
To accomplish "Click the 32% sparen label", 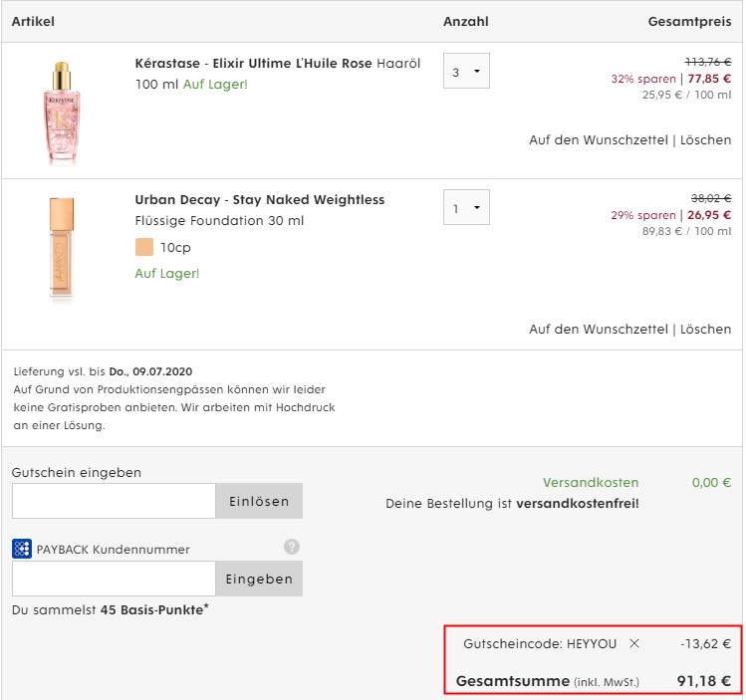I will [643, 79].
